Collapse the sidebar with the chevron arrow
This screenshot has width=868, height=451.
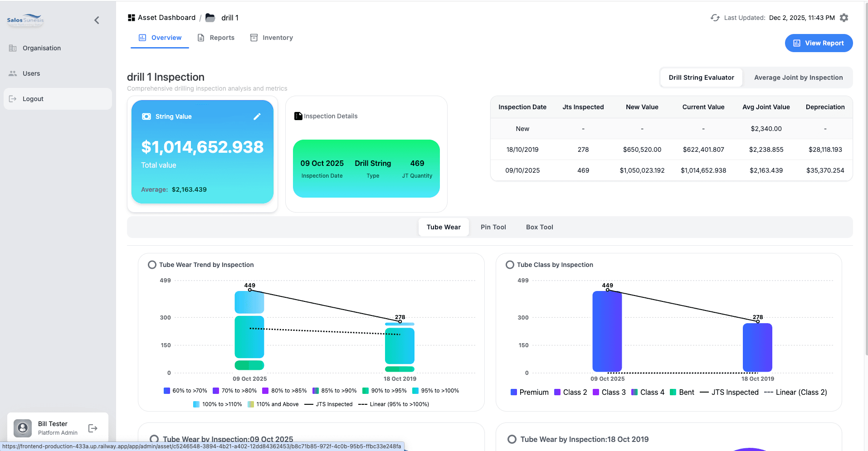(x=97, y=20)
